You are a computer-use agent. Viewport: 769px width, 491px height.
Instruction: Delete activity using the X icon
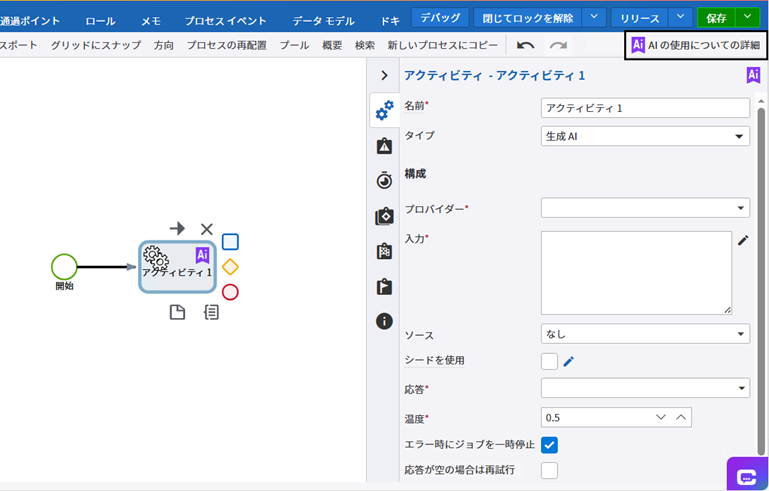[206, 229]
